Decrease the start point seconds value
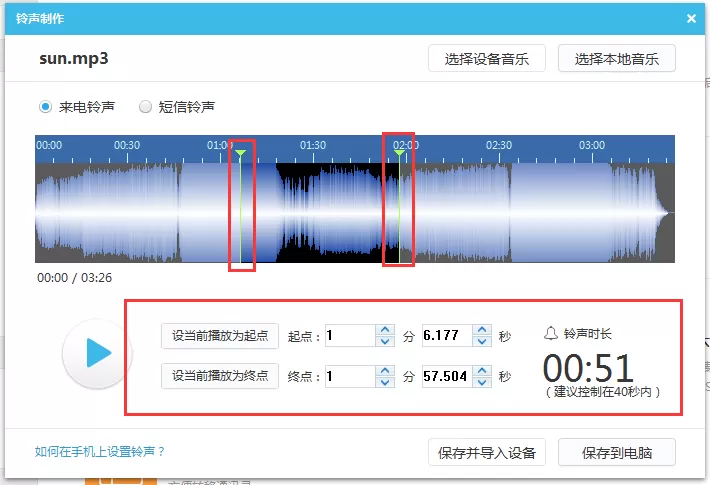This screenshot has width=710, height=485. 482,341
